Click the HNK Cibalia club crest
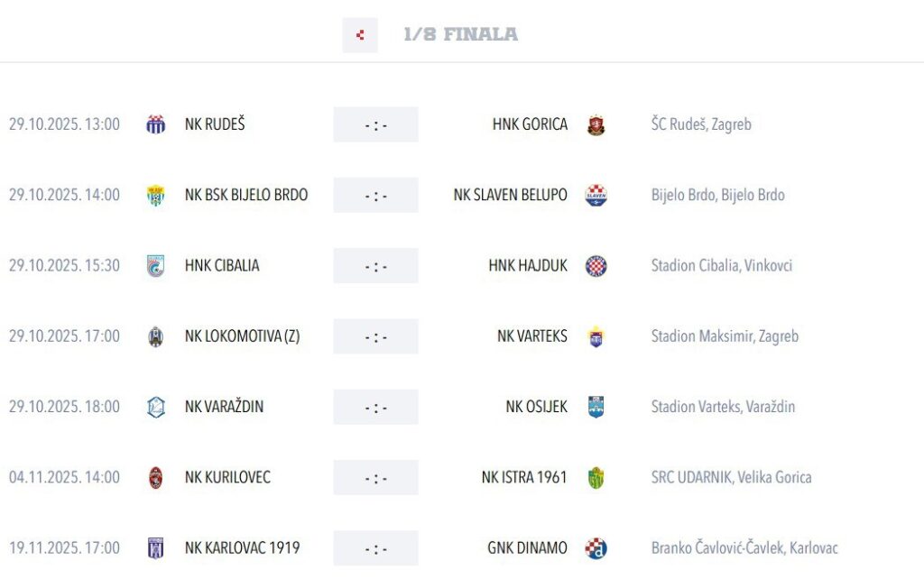This screenshot has height=579, width=924. click(156, 266)
